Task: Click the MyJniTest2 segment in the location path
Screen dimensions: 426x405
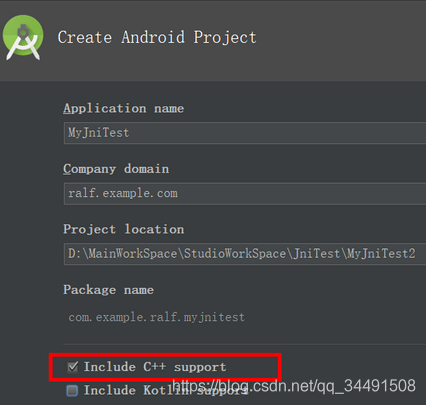Action: pos(381,254)
